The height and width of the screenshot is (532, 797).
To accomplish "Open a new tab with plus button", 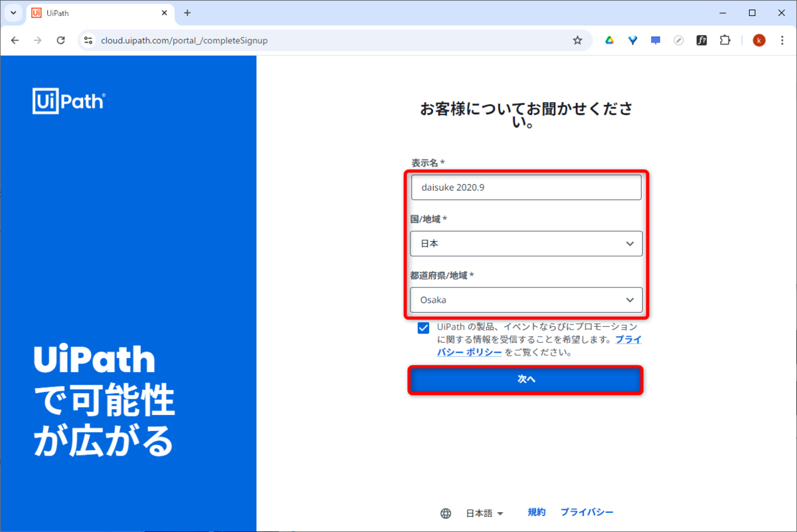I will 187,13.
